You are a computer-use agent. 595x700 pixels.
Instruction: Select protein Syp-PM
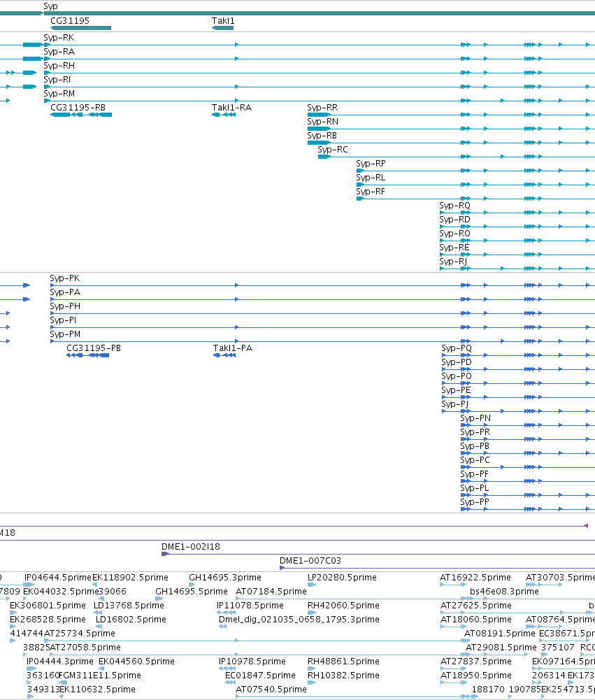65,334
